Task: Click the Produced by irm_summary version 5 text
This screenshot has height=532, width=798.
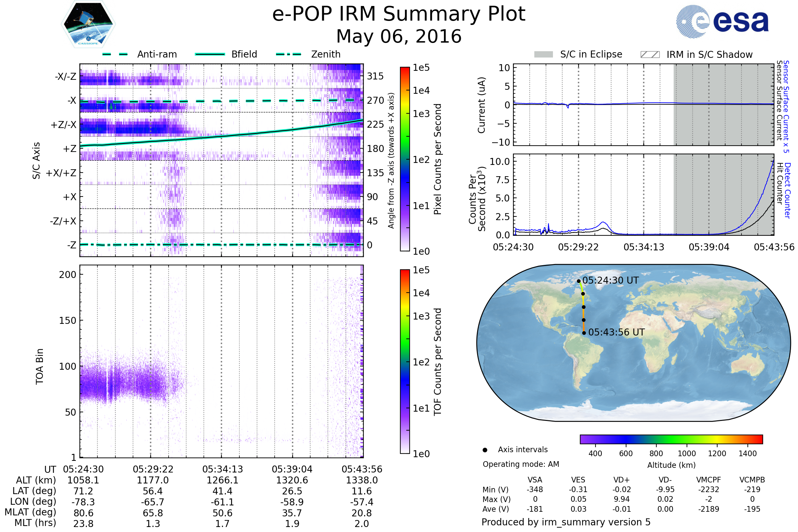Action: (566, 522)
